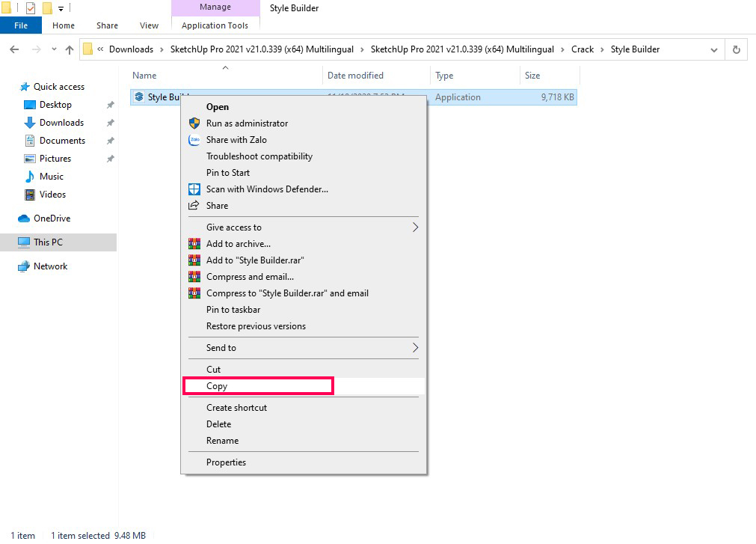The width and height of the screenshot is (756, 544).
Task: Select Downloads in Quick access
Action: tap(61, 123)
